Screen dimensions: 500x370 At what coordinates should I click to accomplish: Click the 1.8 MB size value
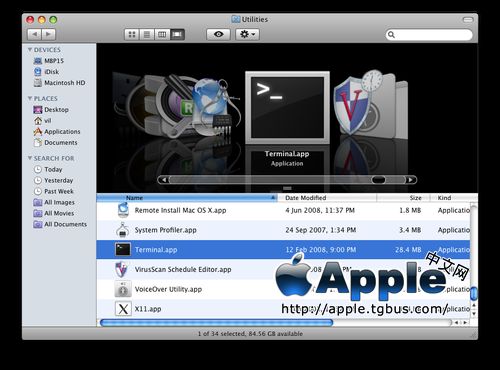[x=410, y=210]
